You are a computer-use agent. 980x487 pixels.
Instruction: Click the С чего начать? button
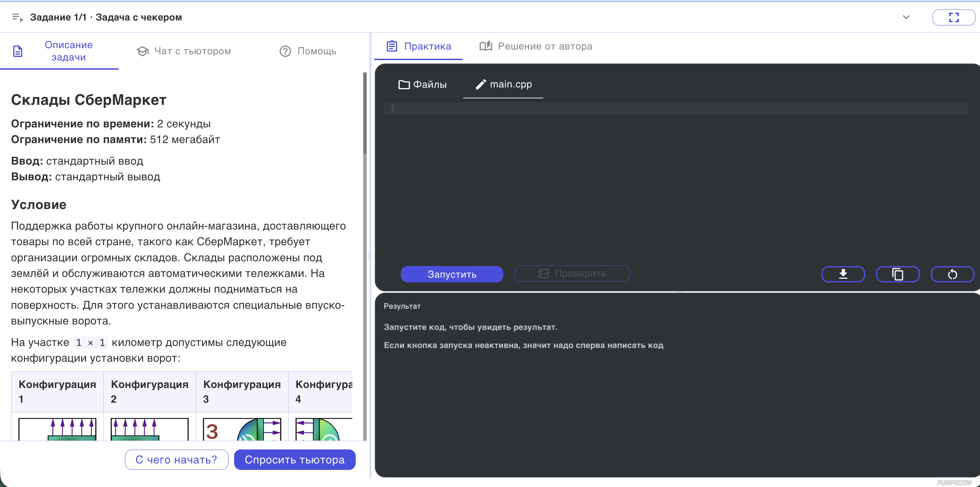click(x=177, y=460)
